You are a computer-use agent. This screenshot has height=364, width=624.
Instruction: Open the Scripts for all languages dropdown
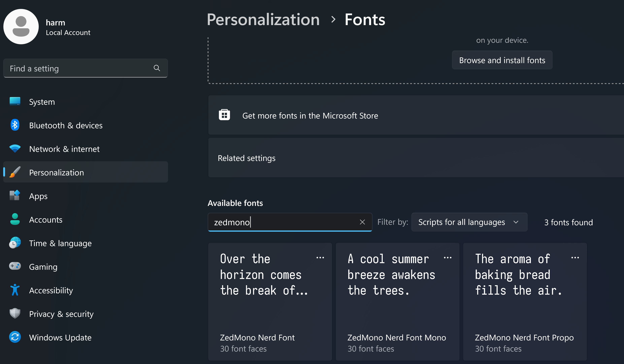click(x=469, y=222)
